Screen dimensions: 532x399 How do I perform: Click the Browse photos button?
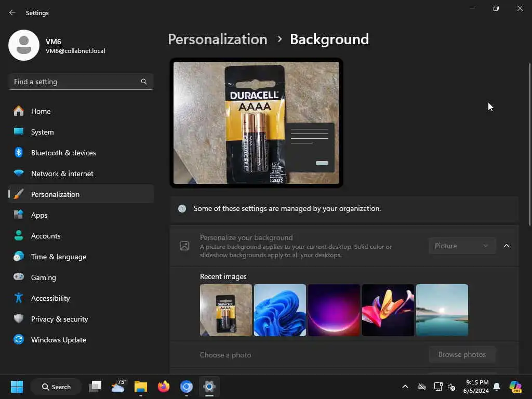pos(462,354)
